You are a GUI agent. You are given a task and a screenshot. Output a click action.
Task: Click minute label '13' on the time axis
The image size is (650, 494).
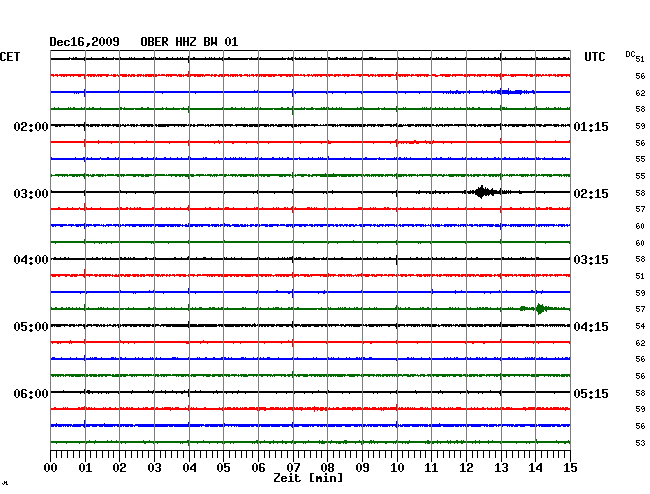point(501,467)
